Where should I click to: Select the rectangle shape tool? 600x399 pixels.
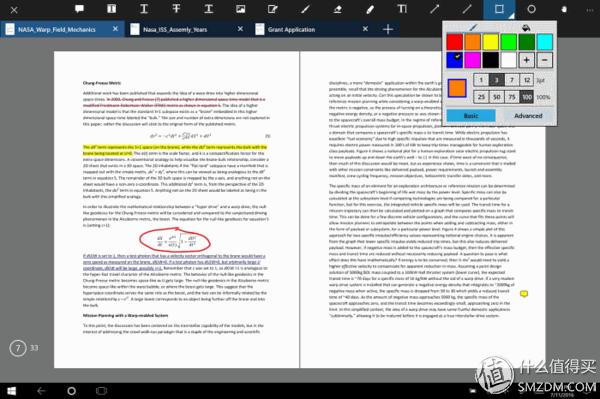point(499,9)
